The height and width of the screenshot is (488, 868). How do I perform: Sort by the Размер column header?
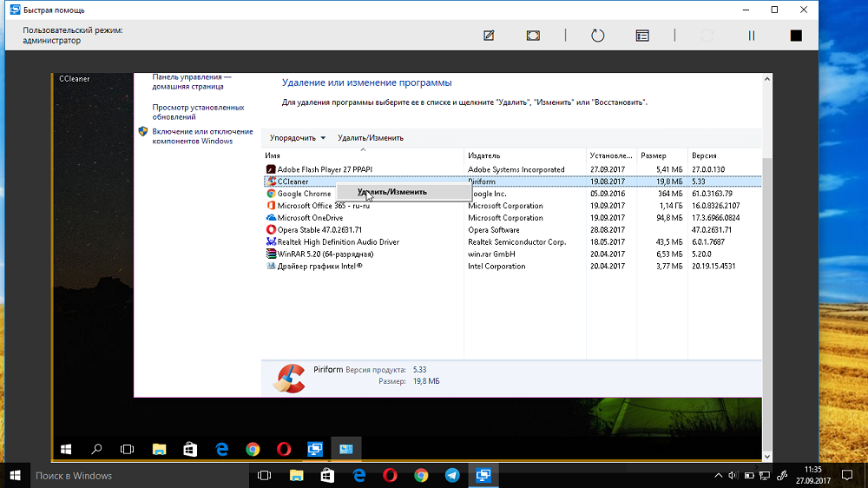(662, 155)
